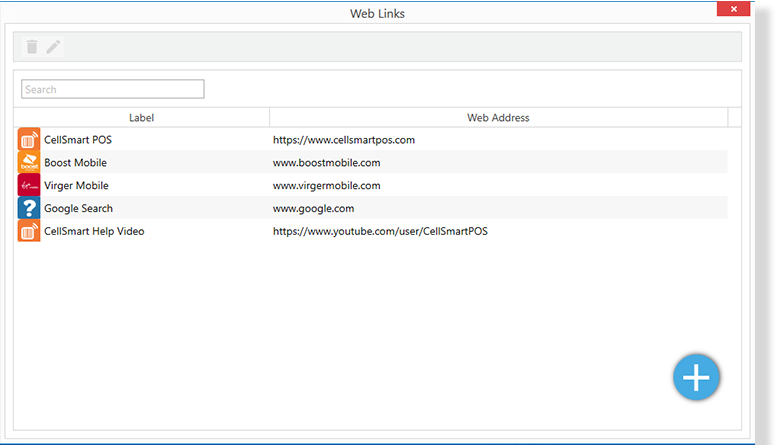779x445 pixels.
Task: Click the pencil edit icon in toolbar
Action: point(53,47)
